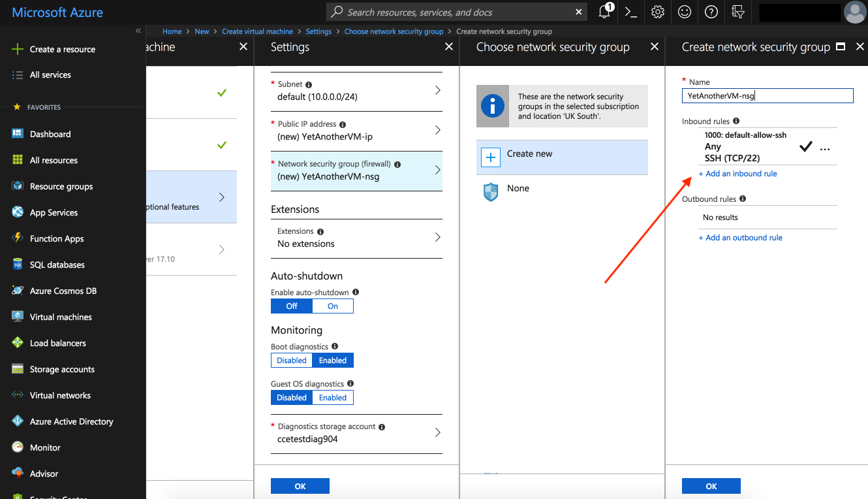Open Azure Active Directory icon
This screenshot has width=868, height=499.
tap(18, 421)
